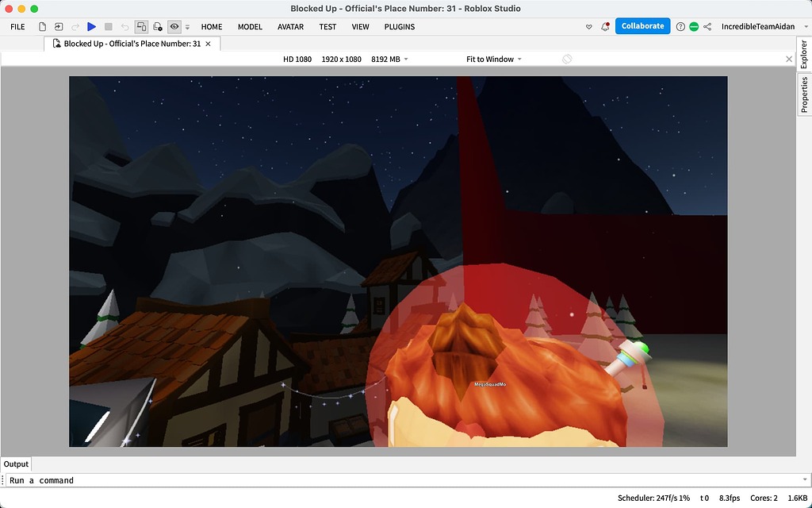Click the Undo arrow icon

[x=124, y=26]
